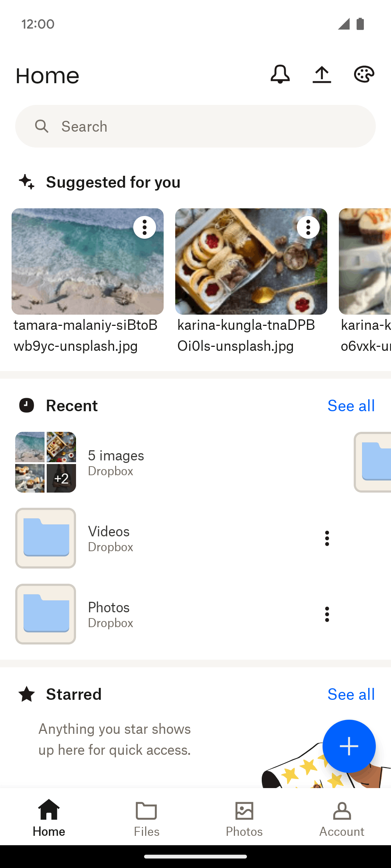391x868 pixels.
Task: Click the Recent clock icon
Action: [x=26, y=405]
